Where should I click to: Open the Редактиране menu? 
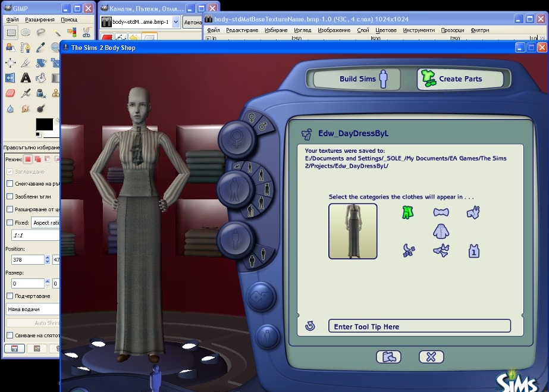click(x=242, y=30)
